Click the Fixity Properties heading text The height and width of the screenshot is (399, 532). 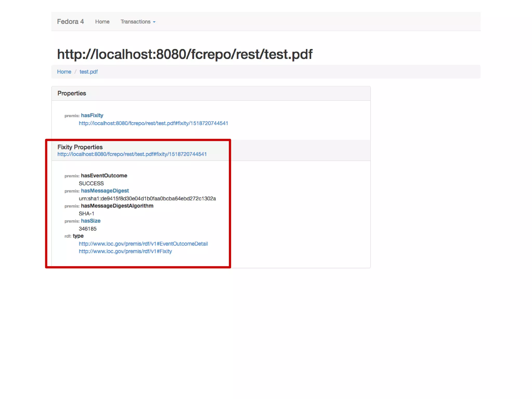(80, 147)
